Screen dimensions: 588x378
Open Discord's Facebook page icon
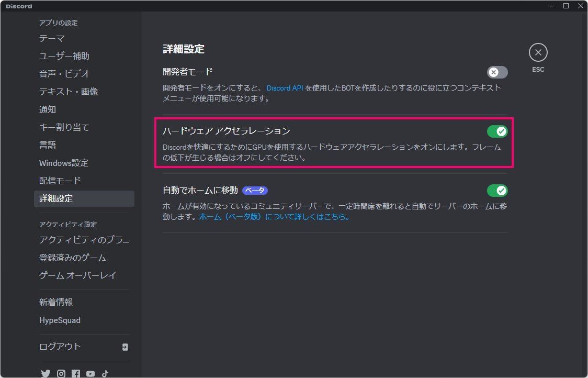76,373
